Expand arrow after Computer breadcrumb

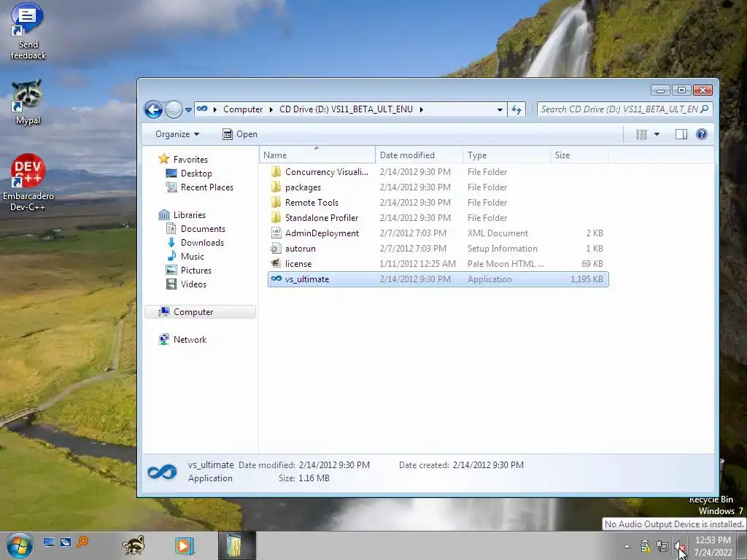pyautogui.click(x=271, y=109)
